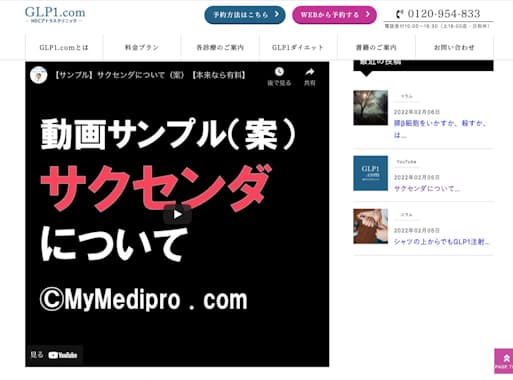Open the 書籍のご案内 menu item
This screenshot has height=380, width=513.
(x=376, y=47)
